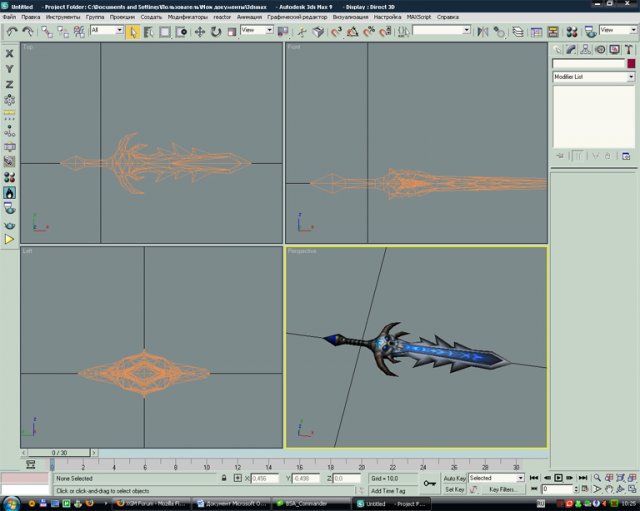Viewport: 640px width, 511px height.
Task: Open the selection filter 'All' dropdown
Action: coord(107,30)
